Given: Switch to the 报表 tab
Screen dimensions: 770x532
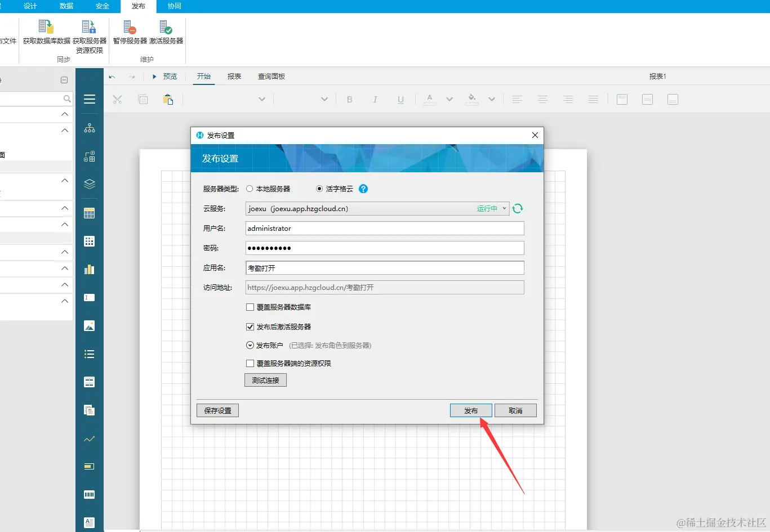Looking at the screenshot, I should pos(234,77).
